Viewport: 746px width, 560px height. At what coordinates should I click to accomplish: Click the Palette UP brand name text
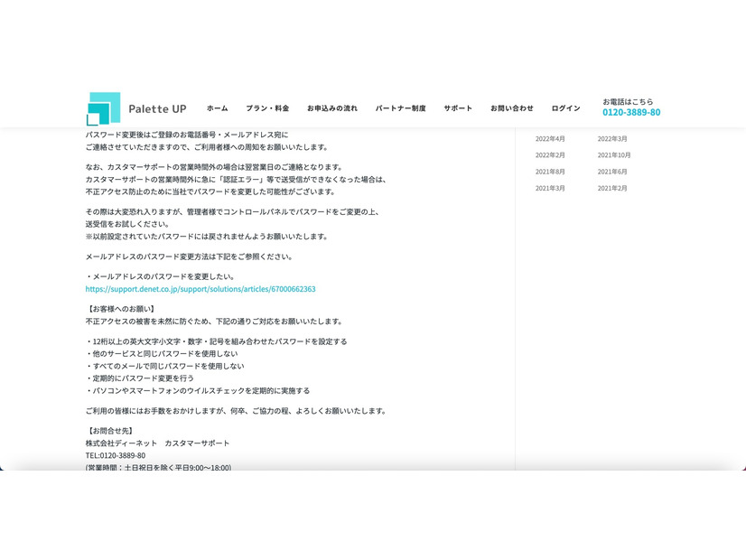157,109
